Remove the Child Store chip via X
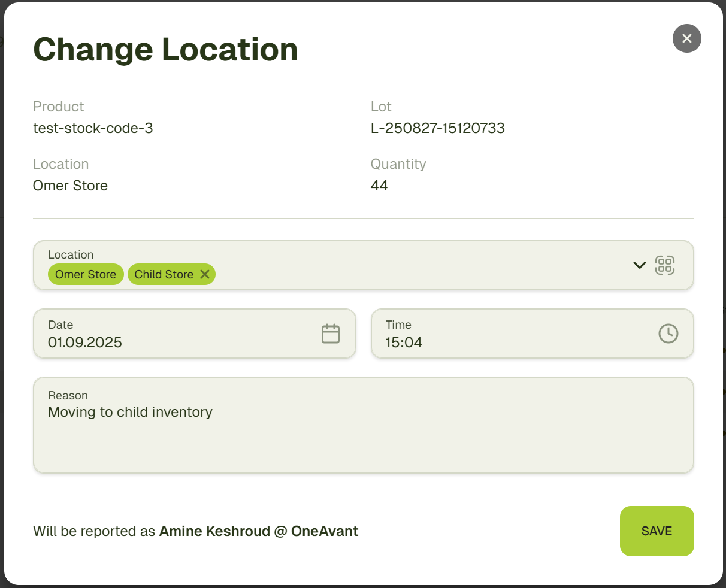Screen dimensions: 726x588 [x=205, y=274]
